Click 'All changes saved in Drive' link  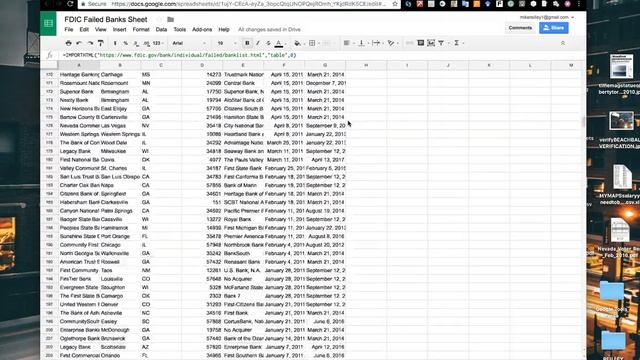269,29
